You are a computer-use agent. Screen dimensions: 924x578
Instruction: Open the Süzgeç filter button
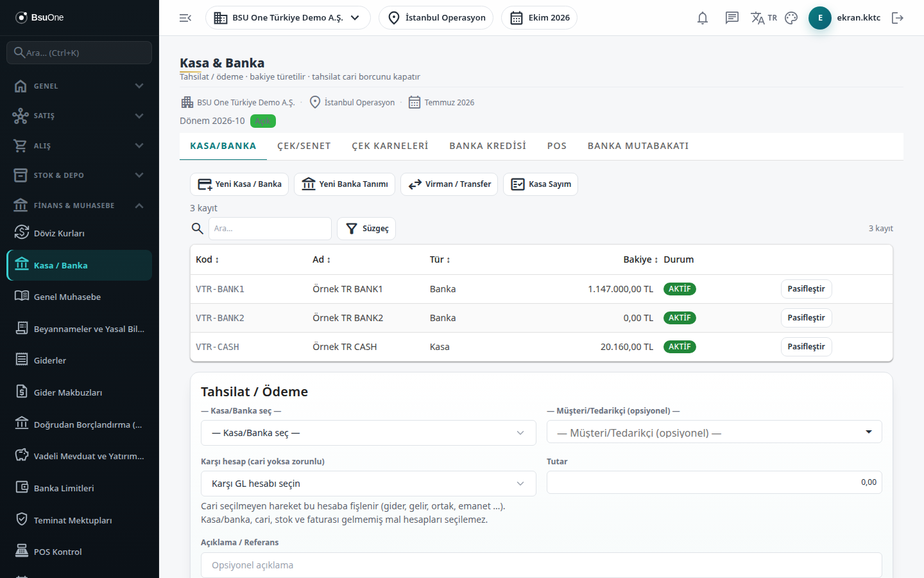click(366, 229)
